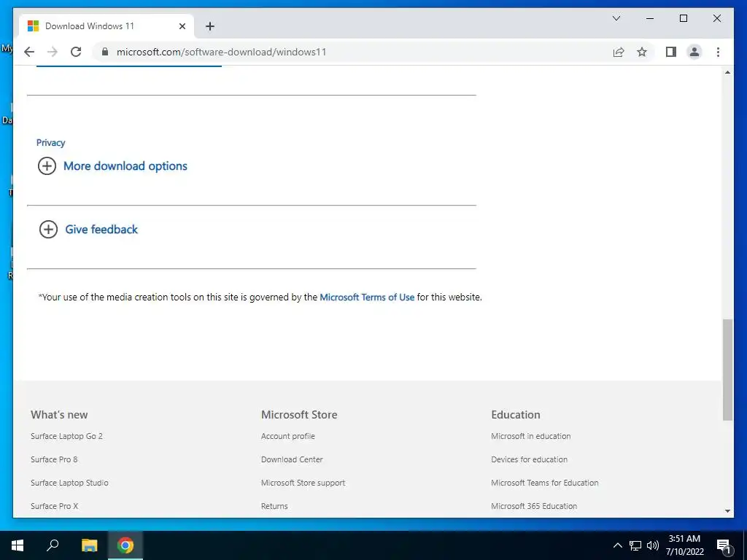
Task: Open network status tray icon
Action: (x=635, y=545)
